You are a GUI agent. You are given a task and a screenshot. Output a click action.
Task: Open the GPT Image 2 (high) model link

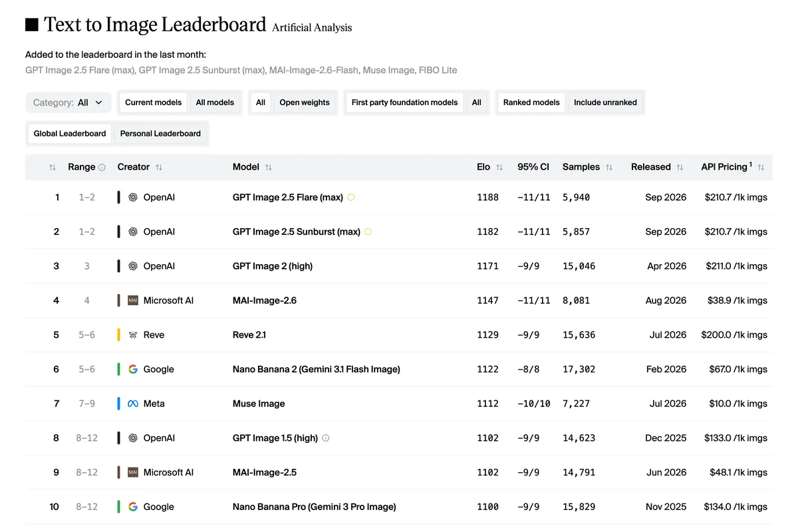pos(273,266)
